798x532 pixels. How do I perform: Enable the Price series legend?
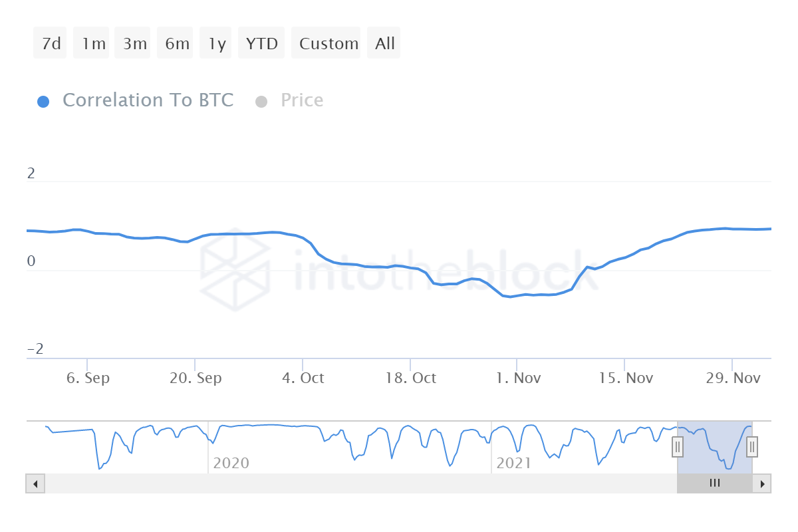coord(301,100)
